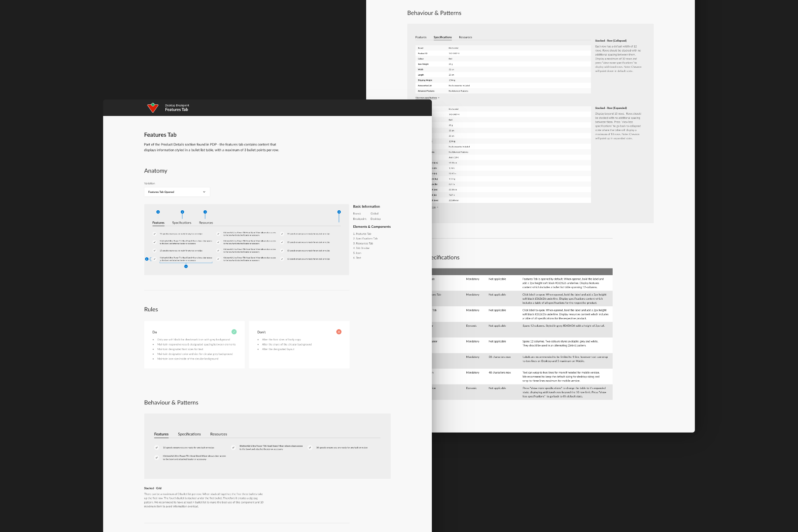The image size is (798, 532).
Task: Click the 48 characters max cell
Action: pos(500,373)
